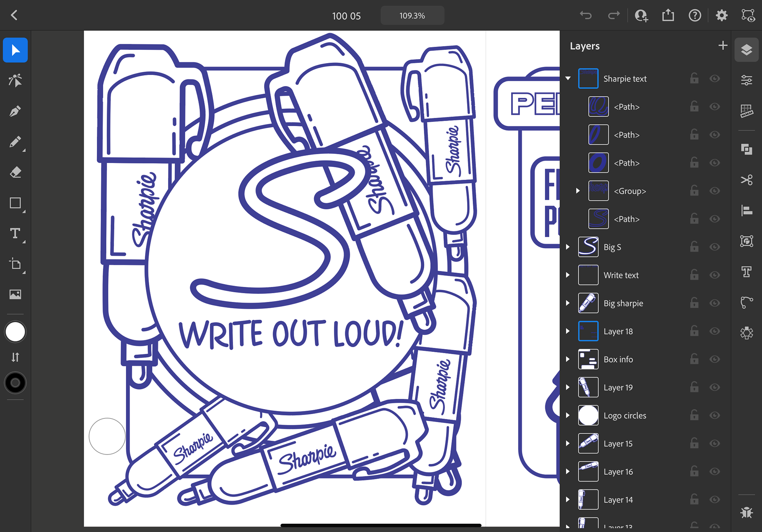Select the Big S layer thumbnail
Screen dimensions: 762x532
click(x=588, y=247)
